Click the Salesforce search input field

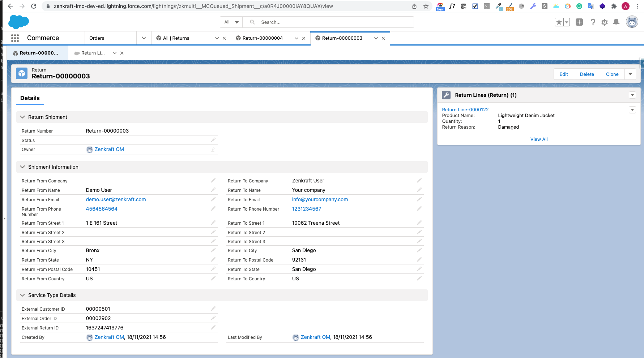click(x=328, y=22)
